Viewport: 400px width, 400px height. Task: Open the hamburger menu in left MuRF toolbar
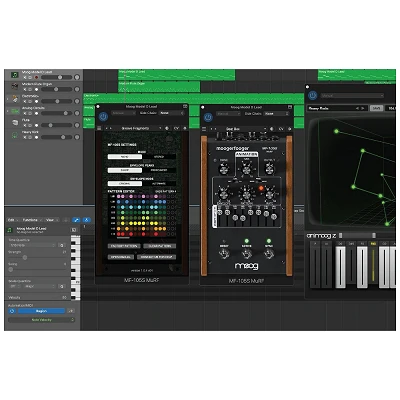99,128
